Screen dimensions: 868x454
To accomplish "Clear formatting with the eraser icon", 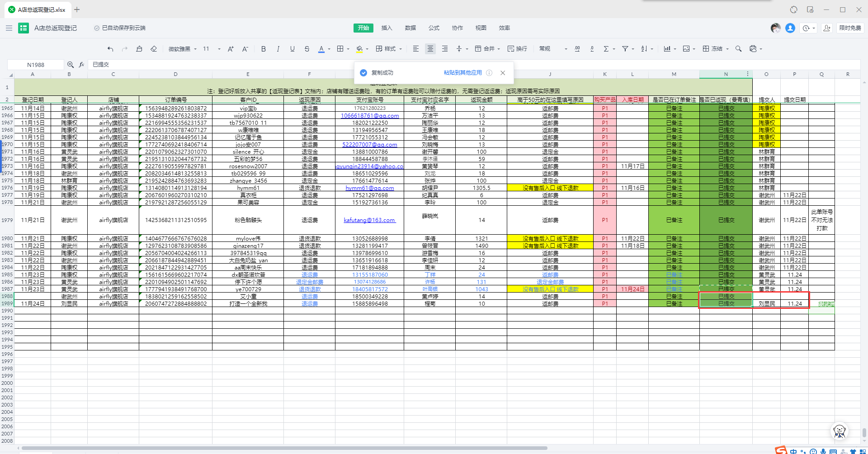I will coord(154,49).
